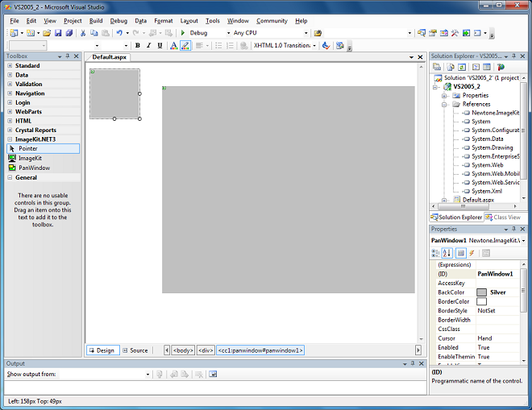This screenshot has height=410, width=532.
Task: Expand the Navigation toolbox group
Action: tap(10, 93)
